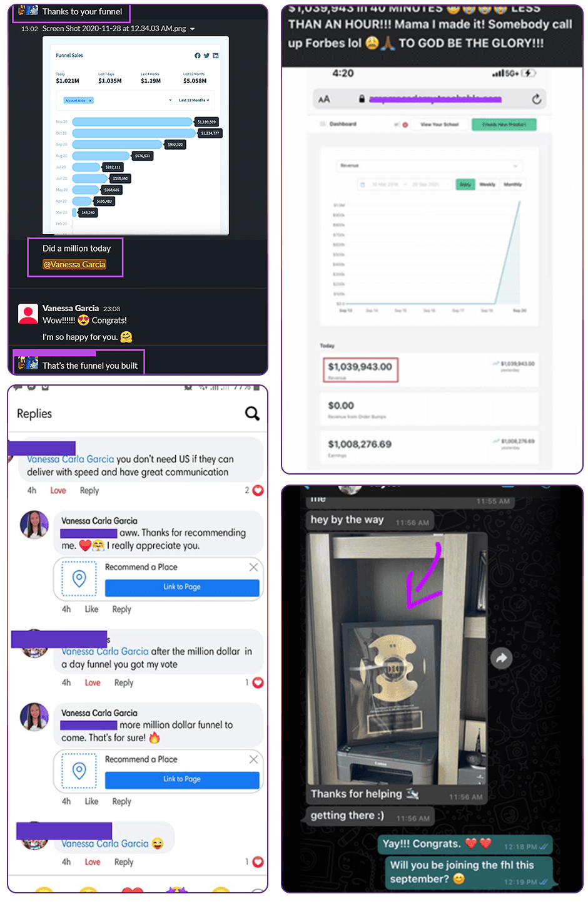This screenshot has width=588, height=904.
Task: Switch the chart to Weekly view
Action: point(487,184)
